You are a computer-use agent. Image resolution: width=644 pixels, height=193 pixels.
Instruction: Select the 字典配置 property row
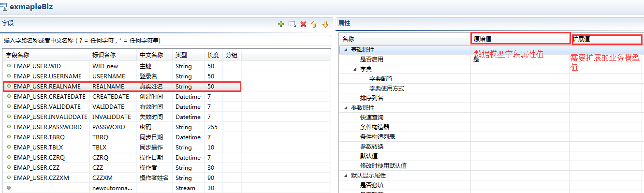click(x=491, y=78)
